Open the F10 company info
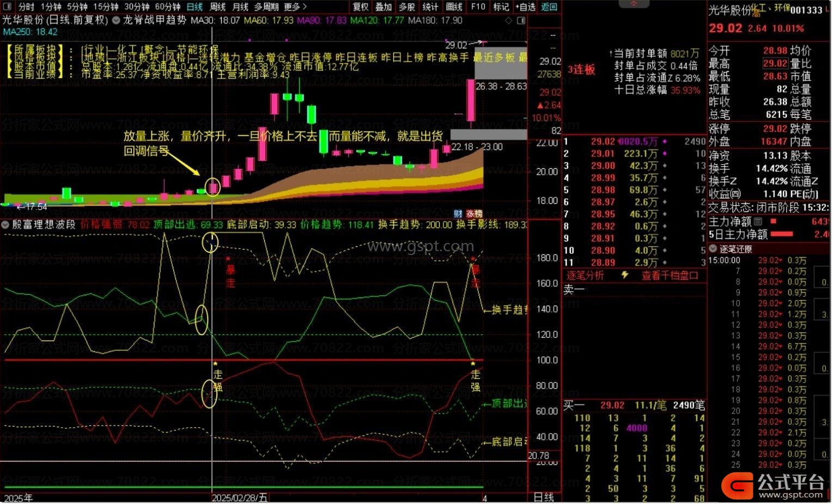Image resolution: width=833 pixels, height=504 pixels. 478,7
